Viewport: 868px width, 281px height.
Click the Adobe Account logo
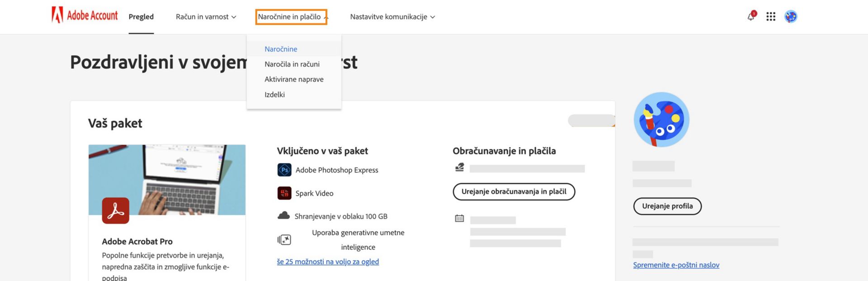click(x=85, y=15)
